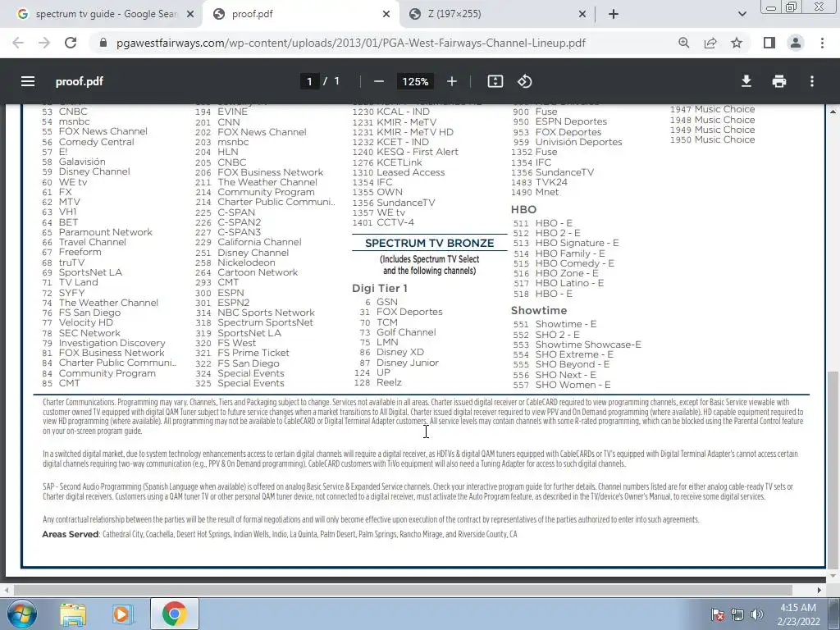Open the media player taskbar icon

[121, 614]
